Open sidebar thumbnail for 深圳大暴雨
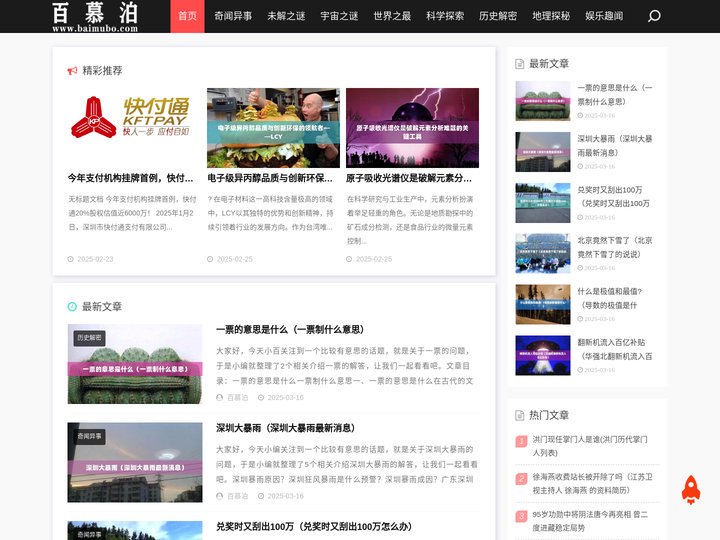720x540 pixels. tap(543, 152)
